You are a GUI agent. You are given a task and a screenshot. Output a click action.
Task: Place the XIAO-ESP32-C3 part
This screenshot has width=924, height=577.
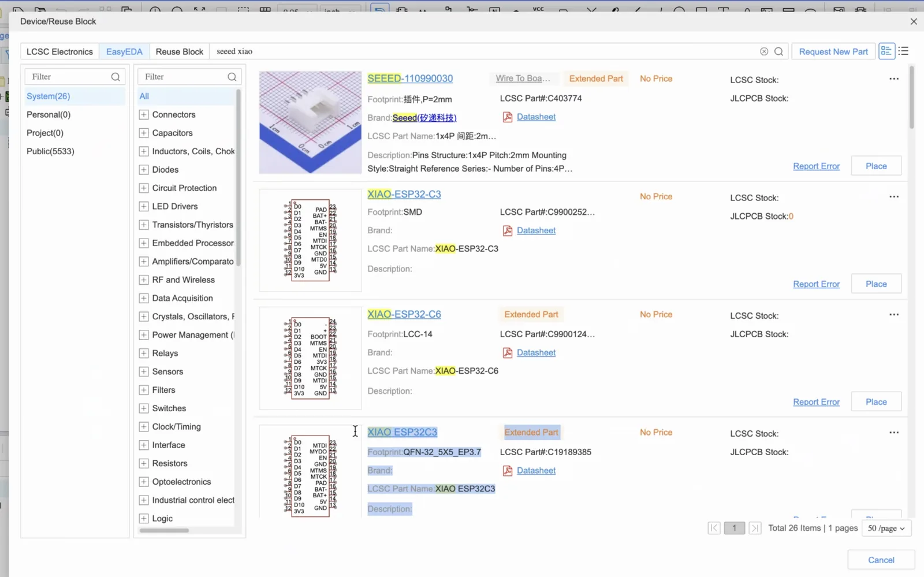[x=876, y=284]
